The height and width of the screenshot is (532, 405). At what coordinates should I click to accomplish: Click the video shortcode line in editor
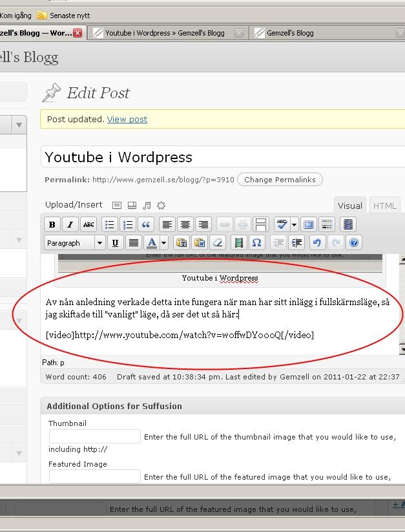(x=180, y=335)
